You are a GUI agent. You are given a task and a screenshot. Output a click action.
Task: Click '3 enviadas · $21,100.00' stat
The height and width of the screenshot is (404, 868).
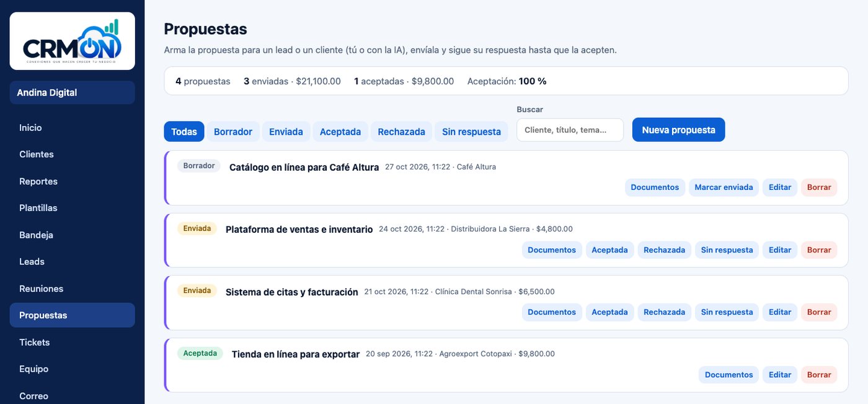tap(292, 81)
